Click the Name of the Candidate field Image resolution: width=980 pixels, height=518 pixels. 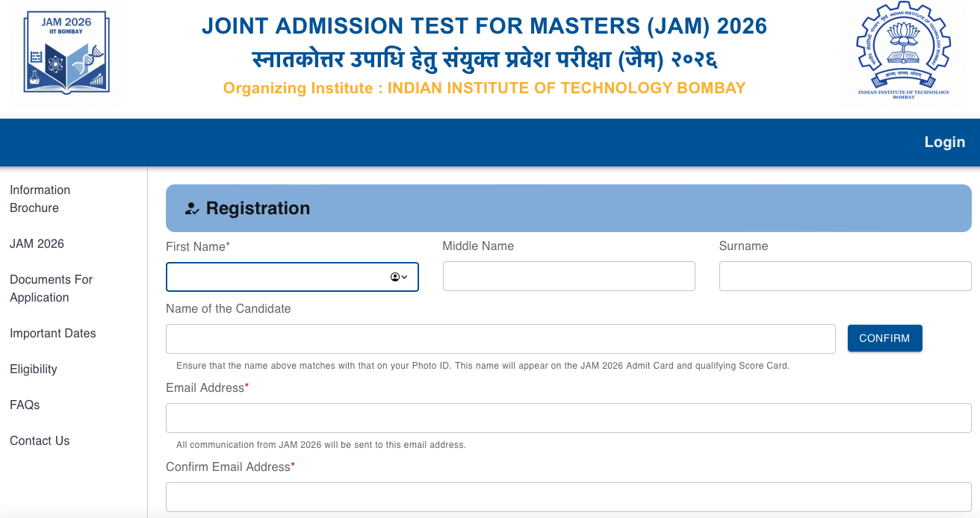(500, 339)
